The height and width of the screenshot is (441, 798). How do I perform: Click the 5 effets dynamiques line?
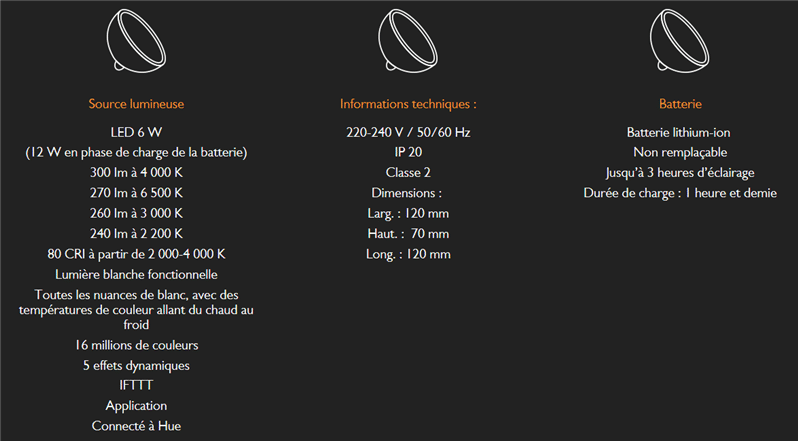(x=136, y=365)
